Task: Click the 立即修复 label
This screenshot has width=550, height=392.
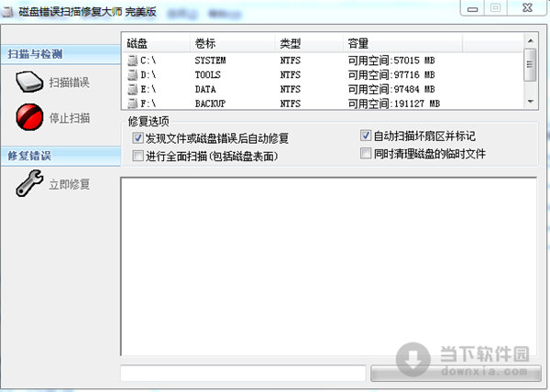Action: (x=69, y=184)
